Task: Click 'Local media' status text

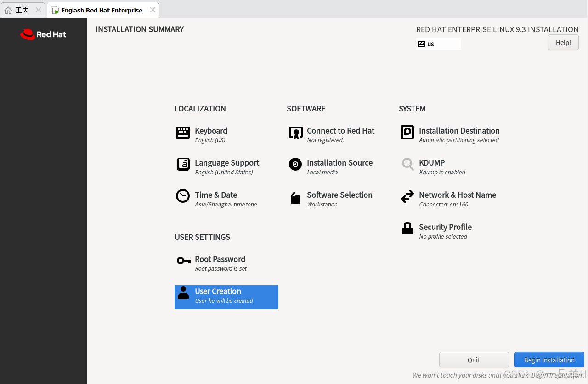Action: click(x=322, y=173)
